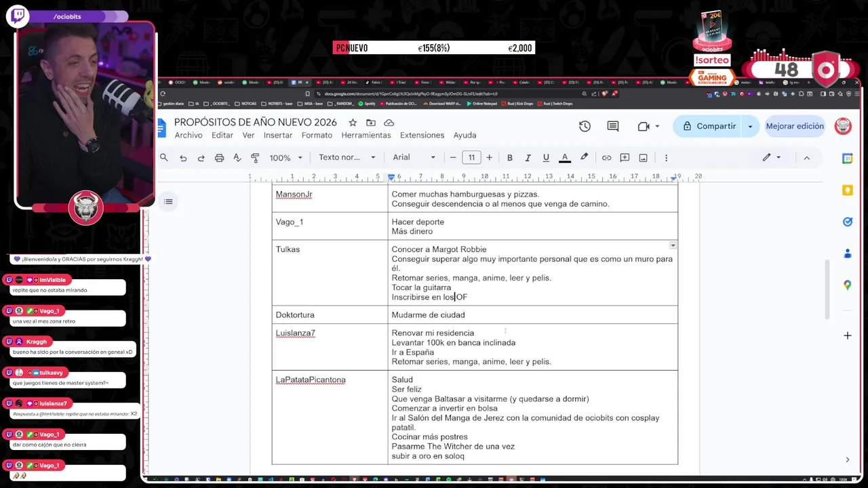
Task: Open the 100% zoom dropdown
Action: pos(285,157)
